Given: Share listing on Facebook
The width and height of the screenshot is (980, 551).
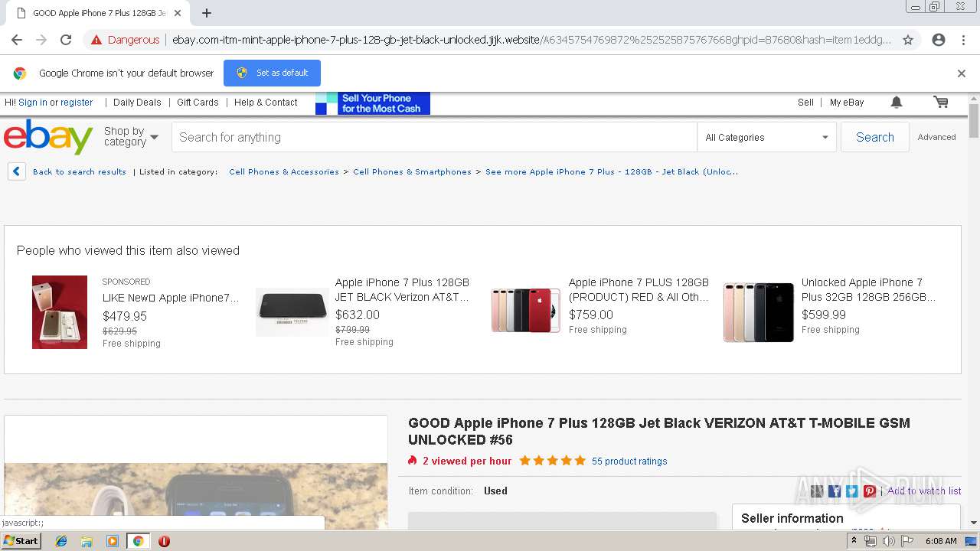Looking at the screenshot, I should (x=835, y=491).
